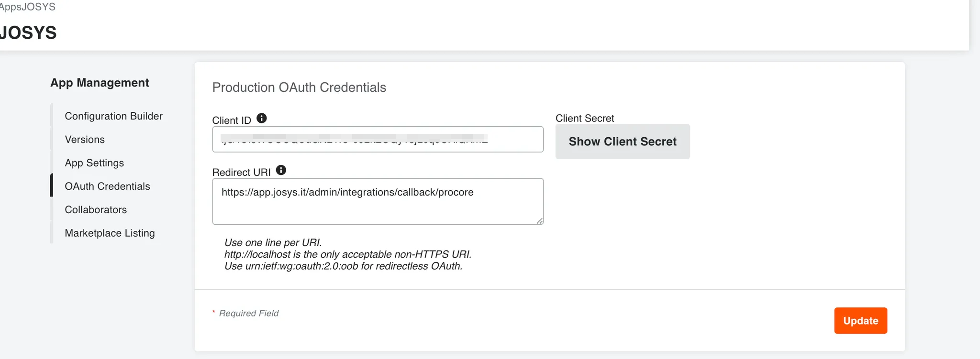Click the large JOSYS page title
Image resolution: width=980 pixels, height=359 pixels.
pyautogui.click(x=28, y=33)
